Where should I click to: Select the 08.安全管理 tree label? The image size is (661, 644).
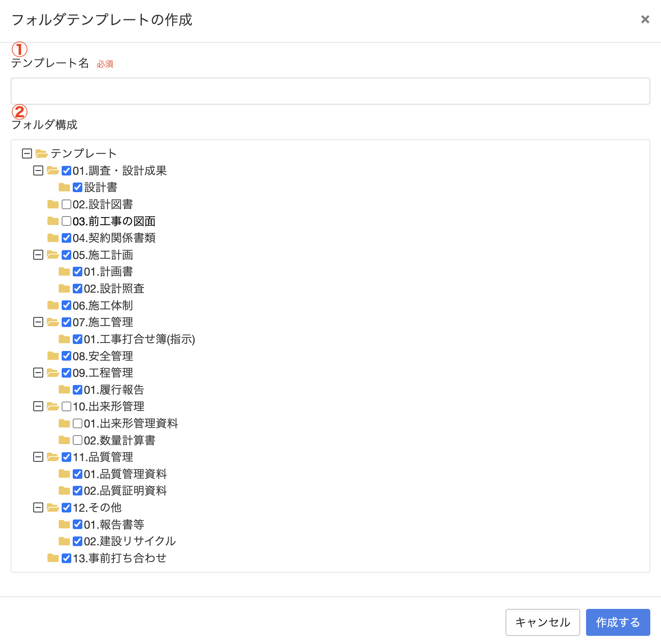point(103,356)
